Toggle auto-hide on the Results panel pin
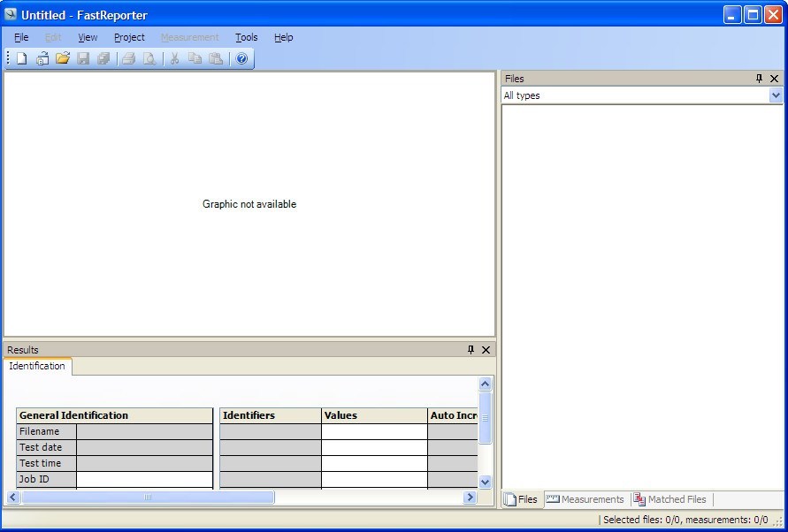Viewport: 788px width, 532px height. click(x=471, y=350)
